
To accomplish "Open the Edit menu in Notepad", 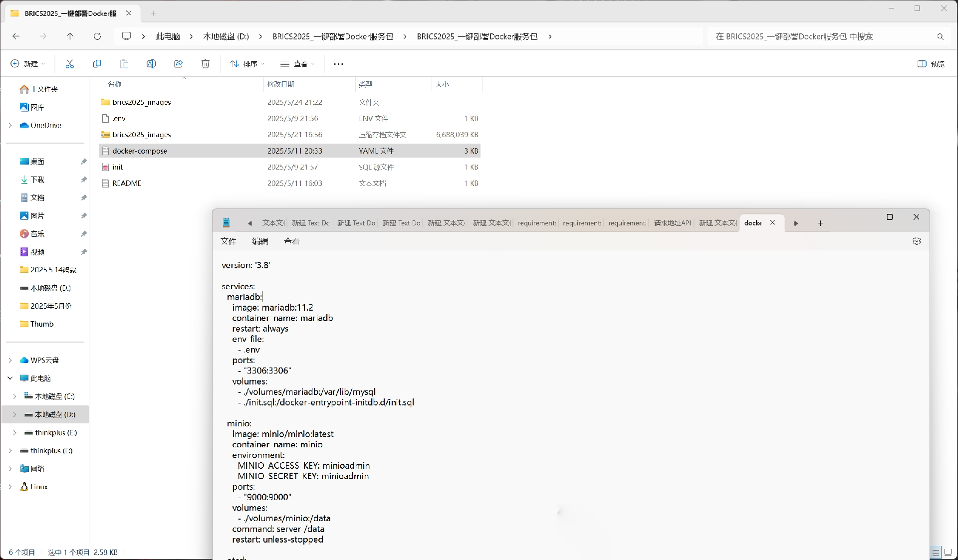I will click(260, 241).
